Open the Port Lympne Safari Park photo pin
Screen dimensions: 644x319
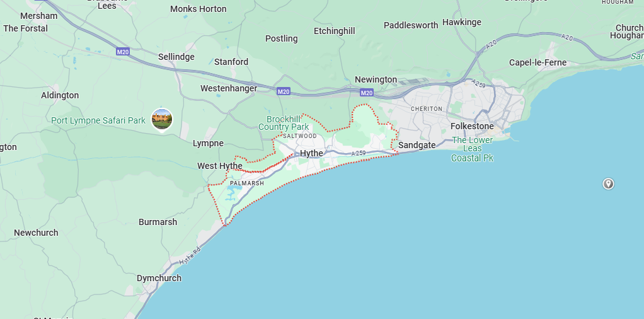[x=162, y=119]
